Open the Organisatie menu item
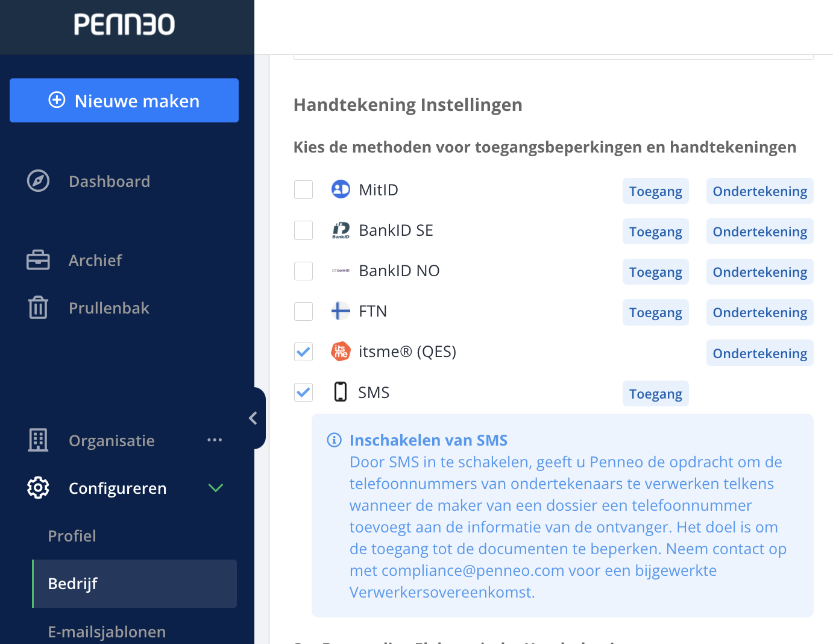The image size is (833, 644). point(112,440)
